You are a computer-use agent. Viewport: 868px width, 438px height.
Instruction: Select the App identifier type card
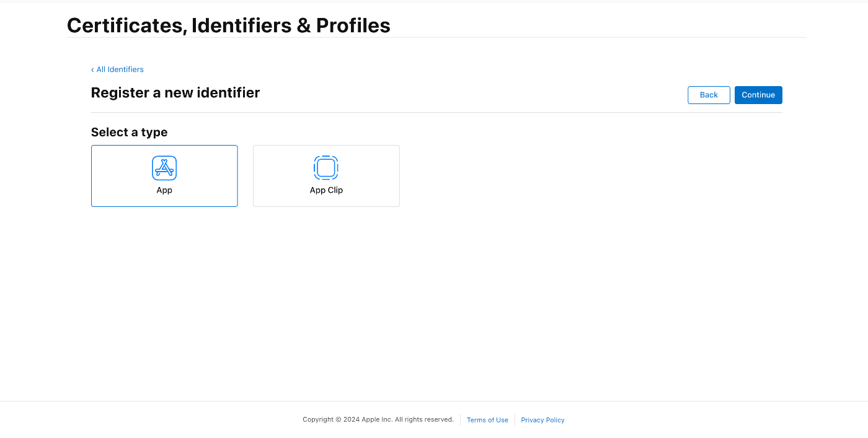pyautogui.click(x=164, y=176)
